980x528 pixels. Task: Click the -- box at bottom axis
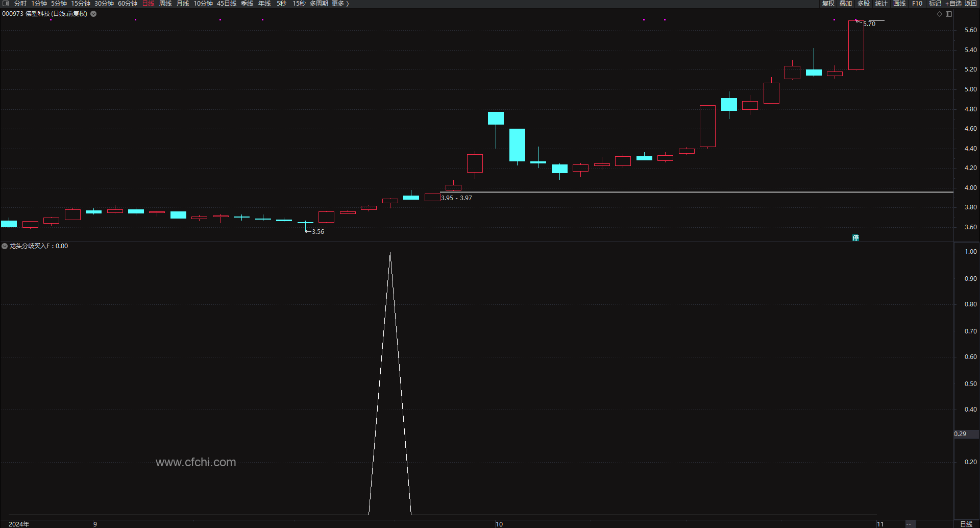tap(910, 524)
